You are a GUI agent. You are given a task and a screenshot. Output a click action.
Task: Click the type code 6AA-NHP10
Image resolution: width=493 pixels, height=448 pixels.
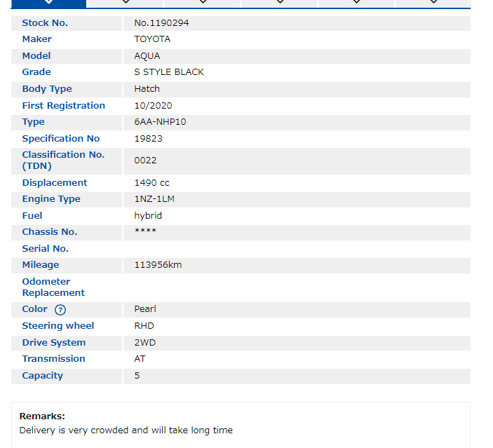pyautogui.click(x=160, y=122)
